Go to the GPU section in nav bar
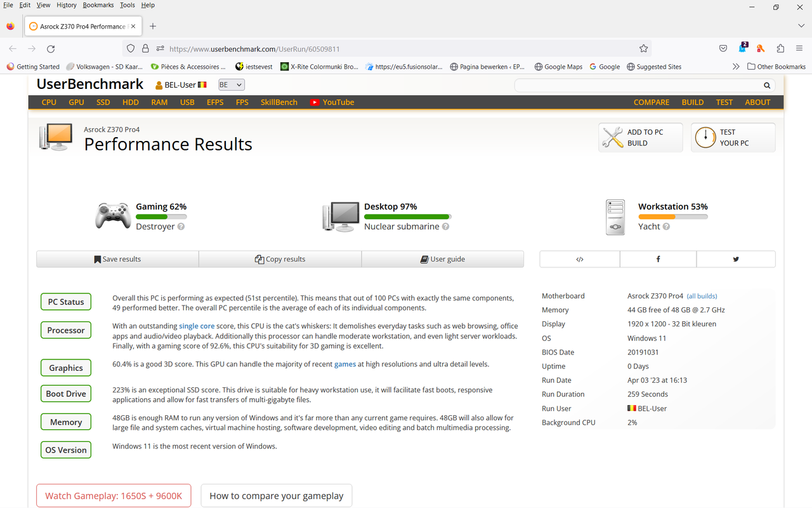Viewport: 812px width, 508px height. (x=76, y=102)
